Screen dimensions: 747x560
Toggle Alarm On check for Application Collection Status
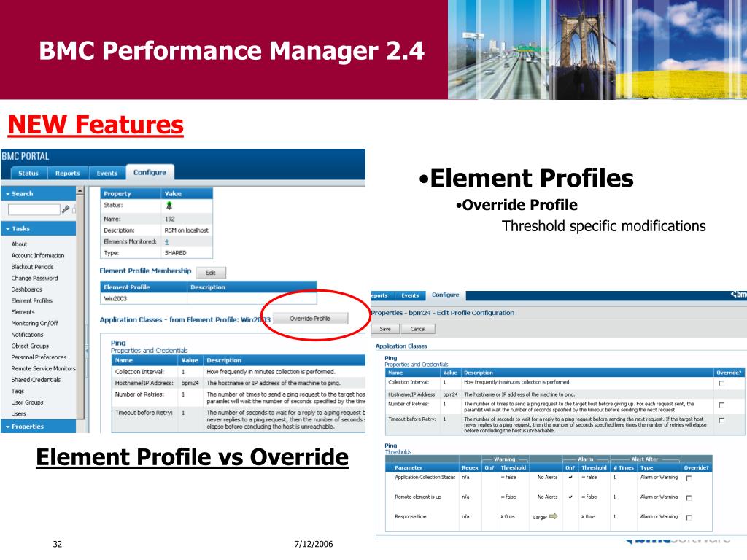point(570,477)
